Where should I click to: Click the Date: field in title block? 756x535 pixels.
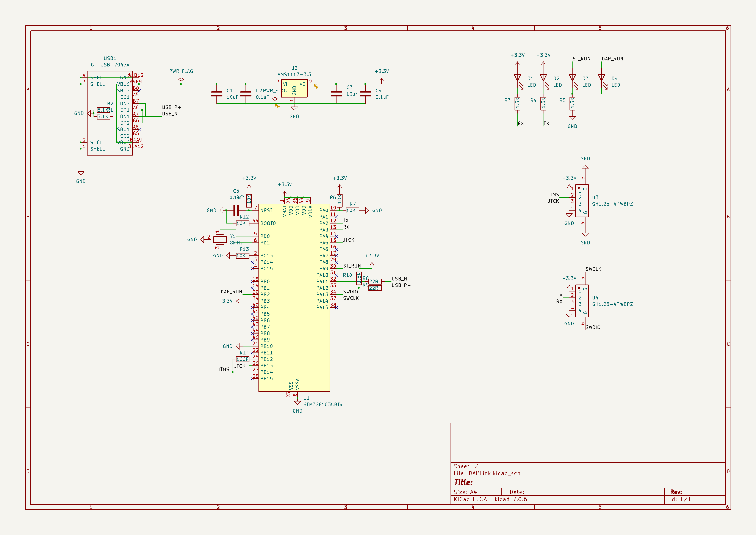point(517,492)
